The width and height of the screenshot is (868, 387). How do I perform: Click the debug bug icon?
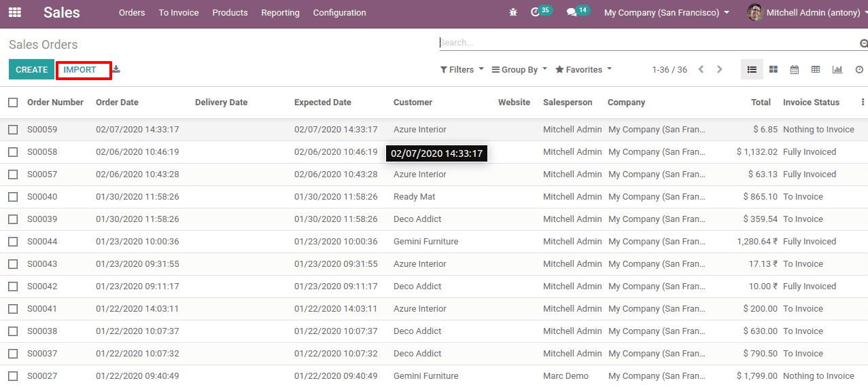513,13
